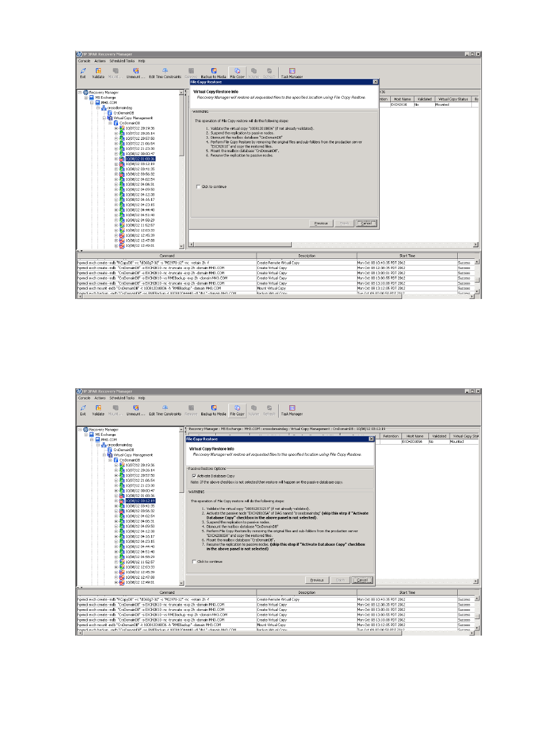Open the Console menu in lower window

[85, 398]
